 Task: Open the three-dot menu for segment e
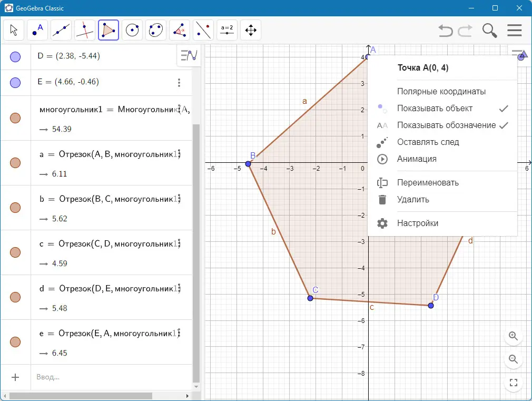pos(179,334)
